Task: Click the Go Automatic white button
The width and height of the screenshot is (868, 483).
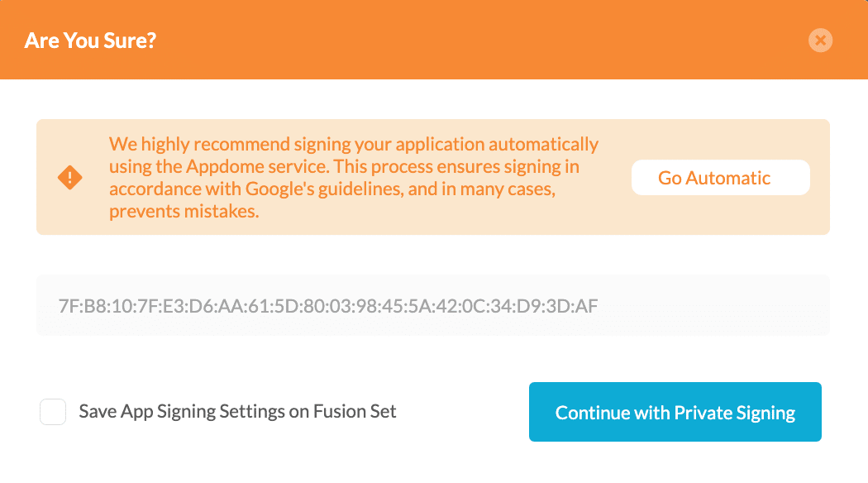Action: [720, 177]
